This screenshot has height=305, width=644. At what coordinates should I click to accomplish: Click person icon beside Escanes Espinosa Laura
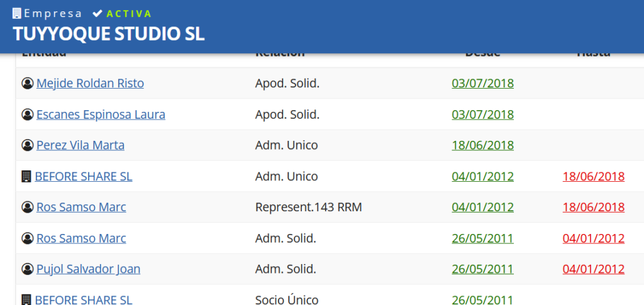(x=27, y=114)
